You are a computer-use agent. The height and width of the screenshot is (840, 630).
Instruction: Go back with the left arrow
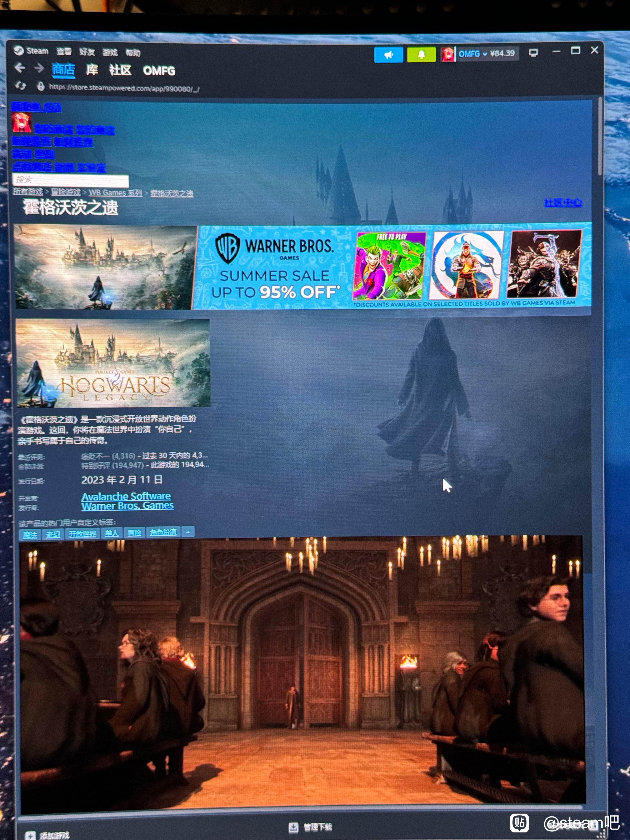click(20, 68)
